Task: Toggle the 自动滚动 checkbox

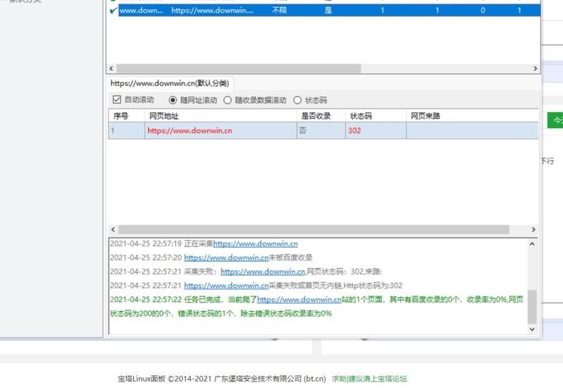Action: click(118, 100)
